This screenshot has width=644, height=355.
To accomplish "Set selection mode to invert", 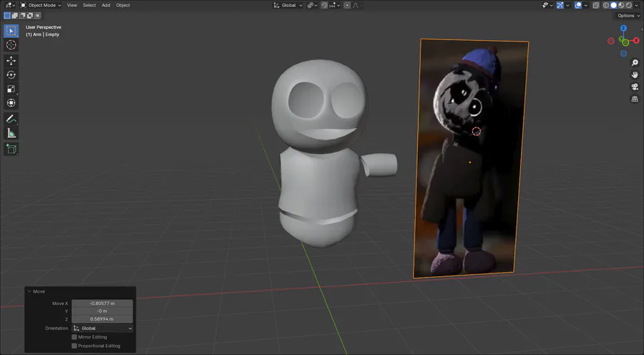I will [x=30, y=16].
